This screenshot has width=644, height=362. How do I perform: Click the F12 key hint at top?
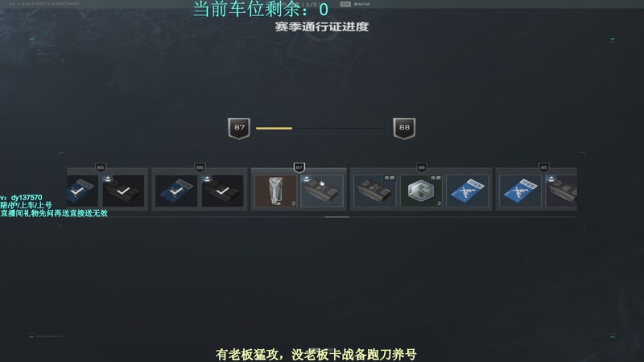pos(345,4)
